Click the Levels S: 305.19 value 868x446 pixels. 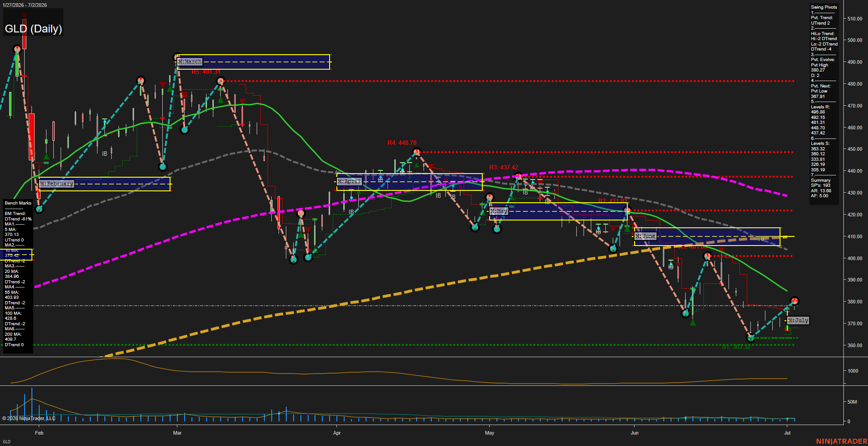818,169
